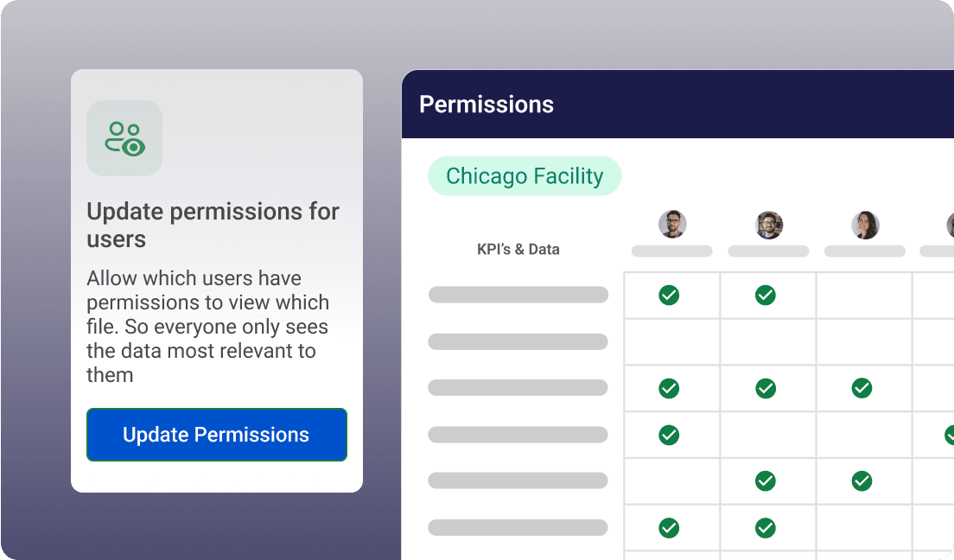Expand the KPI's & Data column header
954x560 pixels.
(518, 249)
